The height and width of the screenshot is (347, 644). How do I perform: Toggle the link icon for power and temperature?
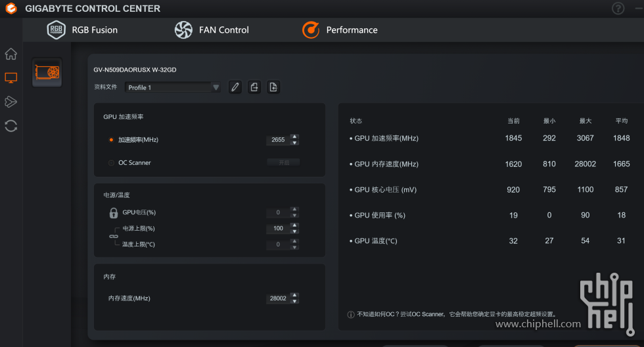[114, 236]
